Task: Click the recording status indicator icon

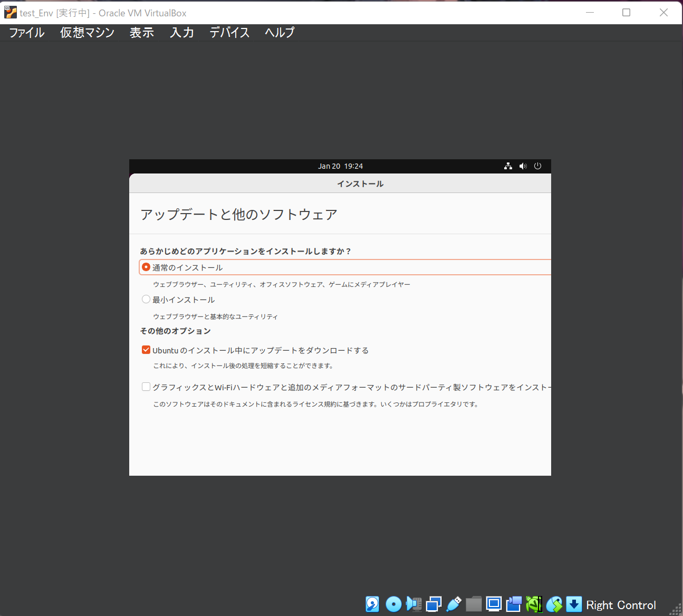Action: tap(514, 604)
